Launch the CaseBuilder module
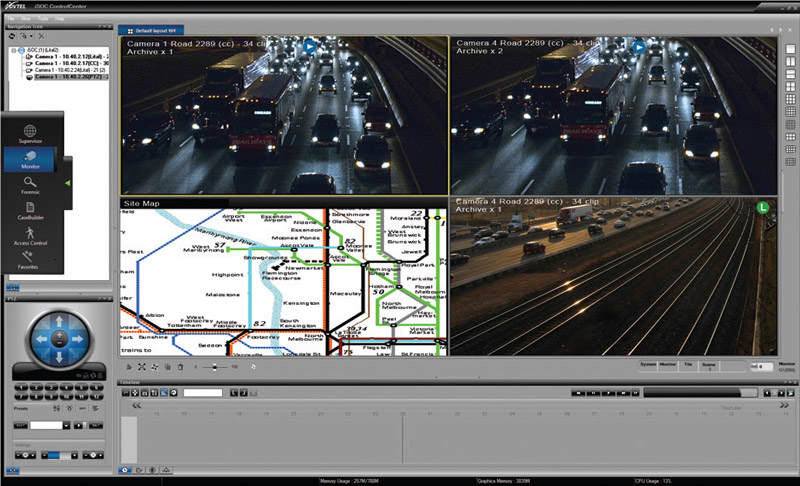 click(30, 211)
